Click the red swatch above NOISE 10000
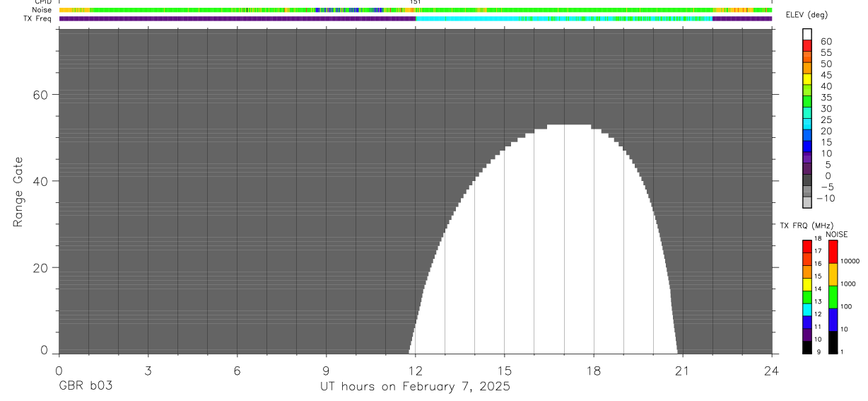The image size is (868, 401). coord(833,251)
